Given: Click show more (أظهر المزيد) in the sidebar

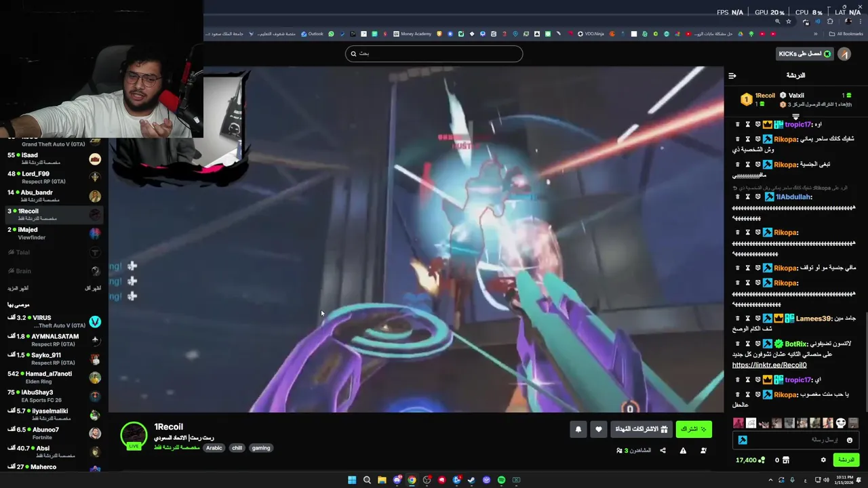Looking at the screenshot, I should coord(18,288).
